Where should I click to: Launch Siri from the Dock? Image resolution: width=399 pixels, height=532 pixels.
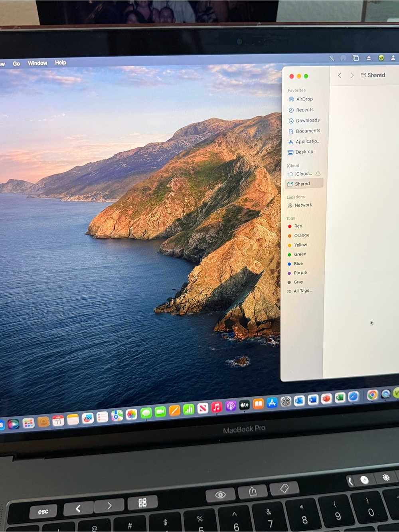tap(14, 424)
